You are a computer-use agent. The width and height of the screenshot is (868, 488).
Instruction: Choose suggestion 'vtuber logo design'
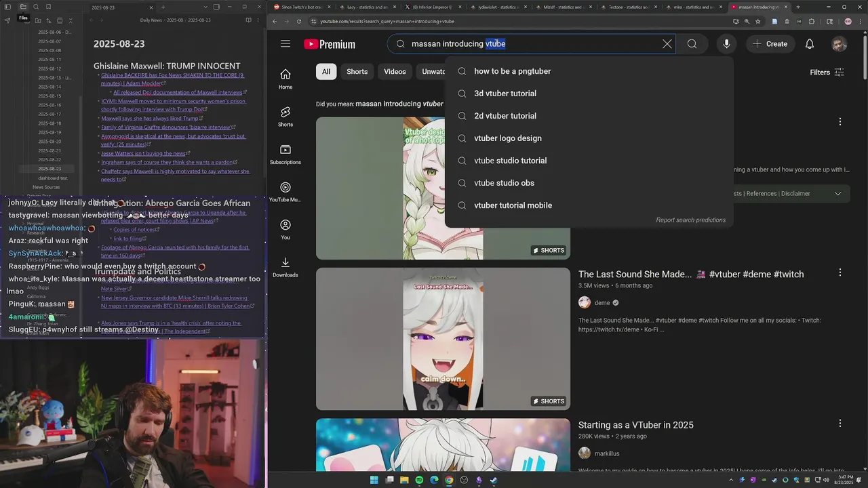[589, 138]
